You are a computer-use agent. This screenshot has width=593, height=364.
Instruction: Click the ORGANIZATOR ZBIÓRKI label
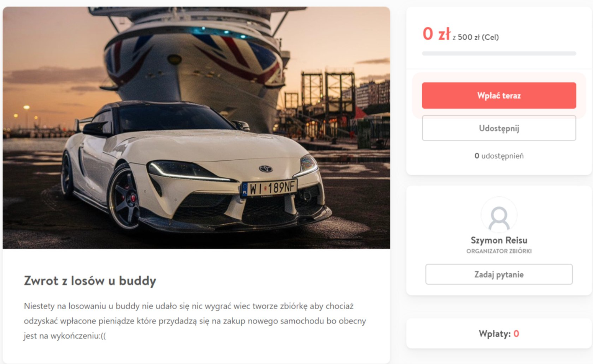[x=498, y=251]
